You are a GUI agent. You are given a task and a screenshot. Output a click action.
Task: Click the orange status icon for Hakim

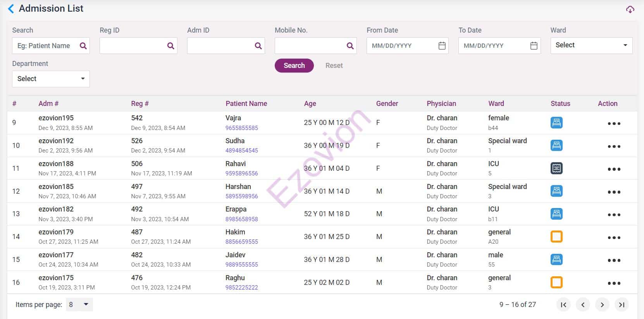click(x=556, y=237)
